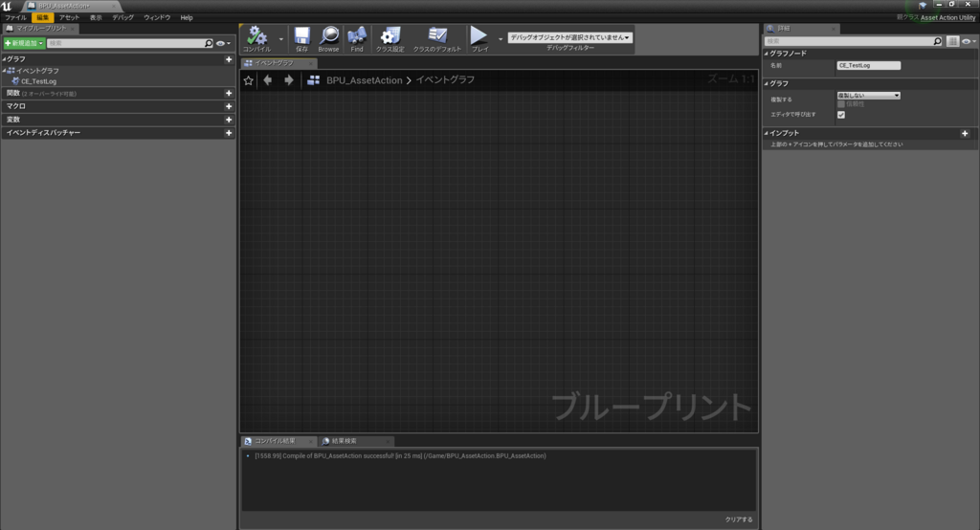Collapse the グラフノード details section
Viewport: 980px width, 530px height.
tap(767, 54)
